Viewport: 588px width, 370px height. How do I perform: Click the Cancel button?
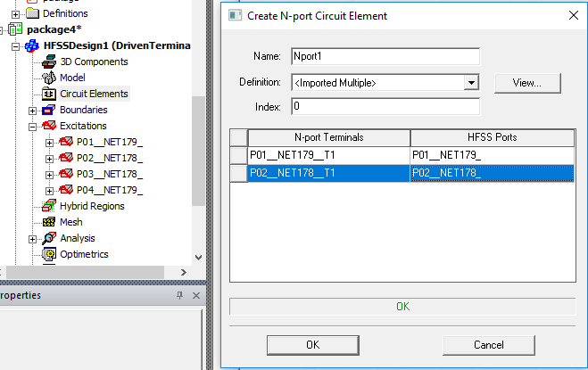click(489, 344)
